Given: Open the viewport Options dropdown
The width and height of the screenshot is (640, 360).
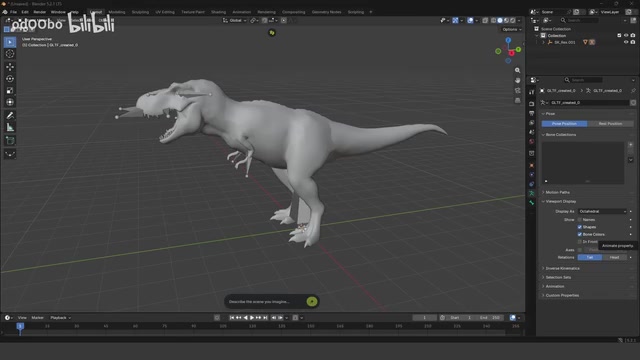Looking at the screenshot, I should point(511,29).
